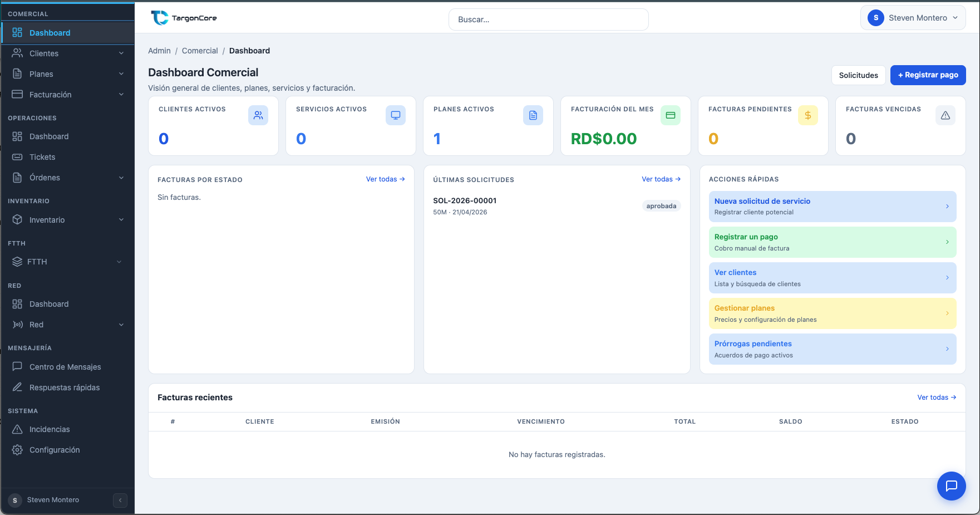
Task: Click the sidebar footer S avatar
Action: [x=15, y=500]
